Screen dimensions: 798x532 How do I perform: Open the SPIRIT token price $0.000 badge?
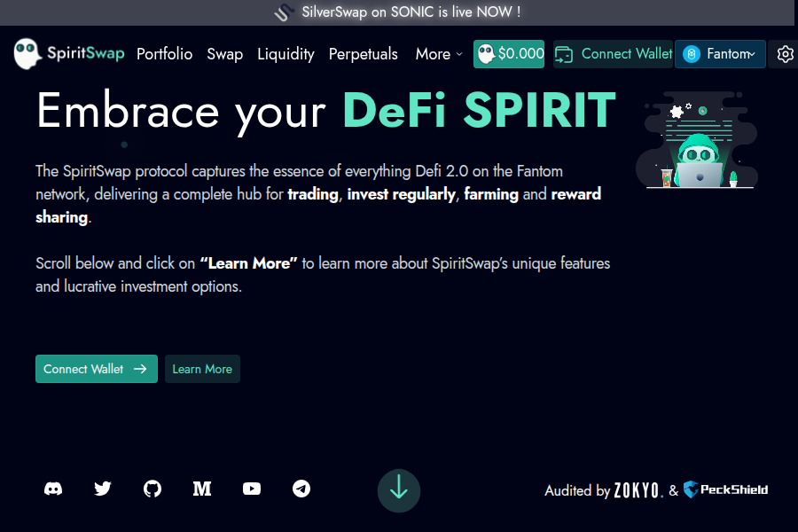pyautogui.click(x=509, y=54)
